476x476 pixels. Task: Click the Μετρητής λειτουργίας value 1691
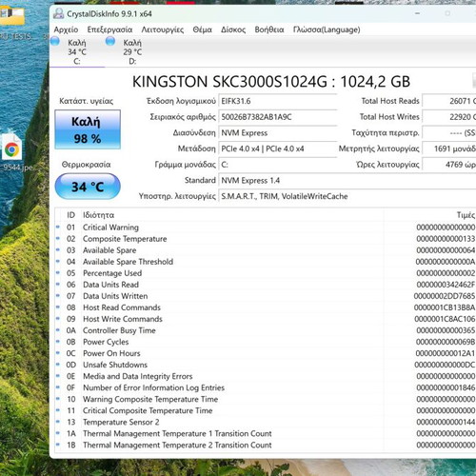pyautogui.click(x=449, y=149)
